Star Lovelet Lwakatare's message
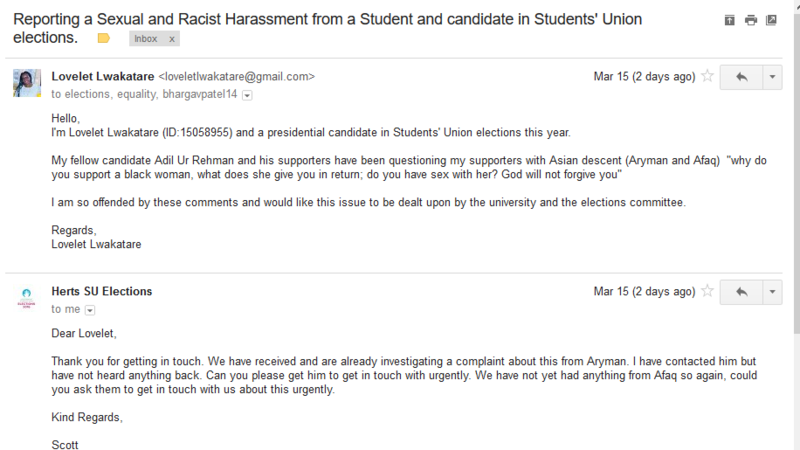 [708, 76]
